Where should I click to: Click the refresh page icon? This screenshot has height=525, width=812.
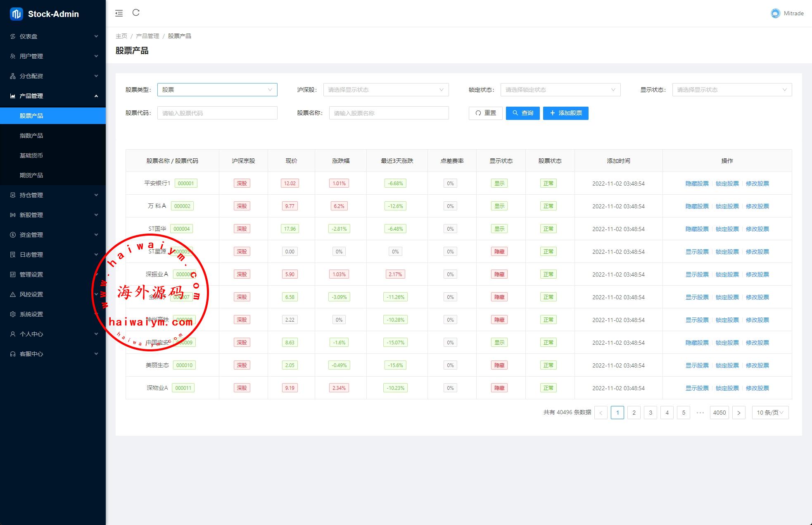[136, 13]
